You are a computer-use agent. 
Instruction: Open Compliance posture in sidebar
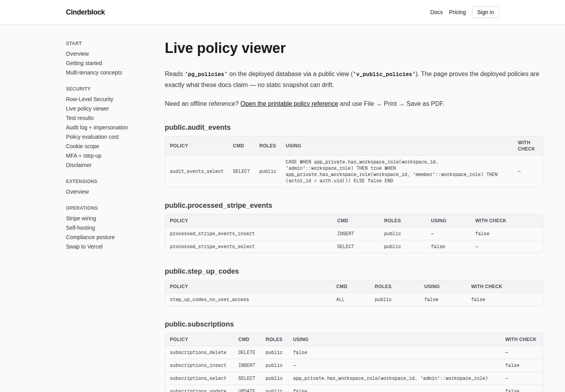click(x=90, y=237)
